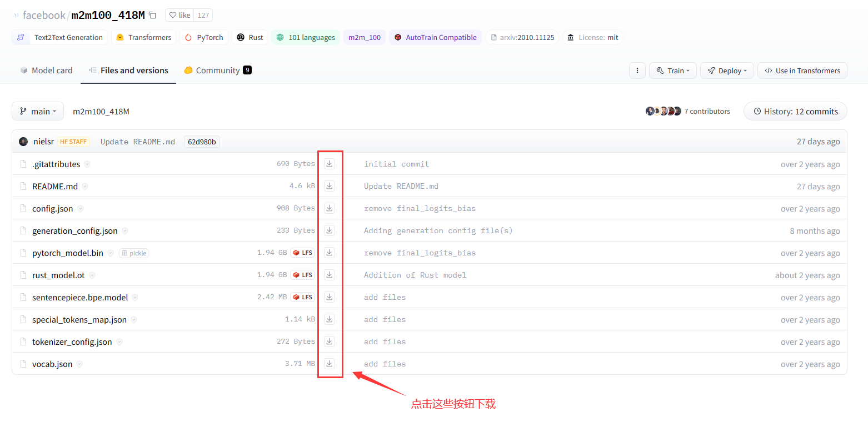The height and width of the screenshot is (427, 868).
Task: Click the safe-scan icon beside special_tokens_map.json
Action: tap(134, 320)
